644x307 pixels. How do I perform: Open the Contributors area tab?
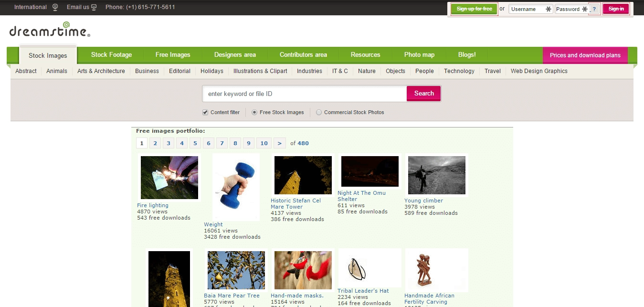click(303, 54)
